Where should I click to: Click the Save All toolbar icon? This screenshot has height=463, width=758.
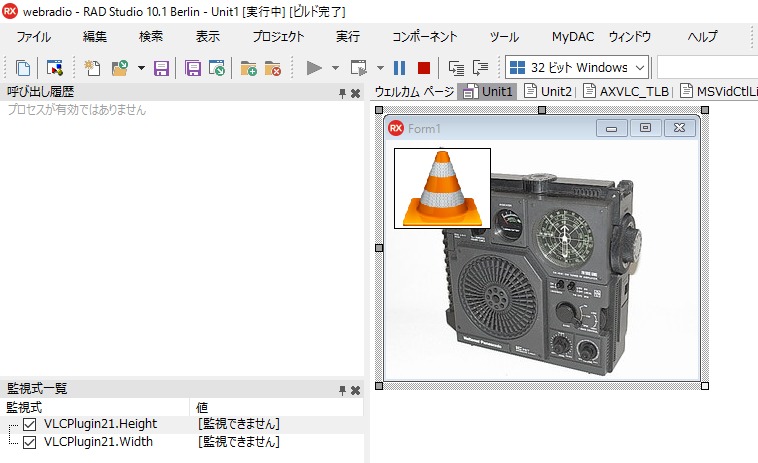coord(194,68)
